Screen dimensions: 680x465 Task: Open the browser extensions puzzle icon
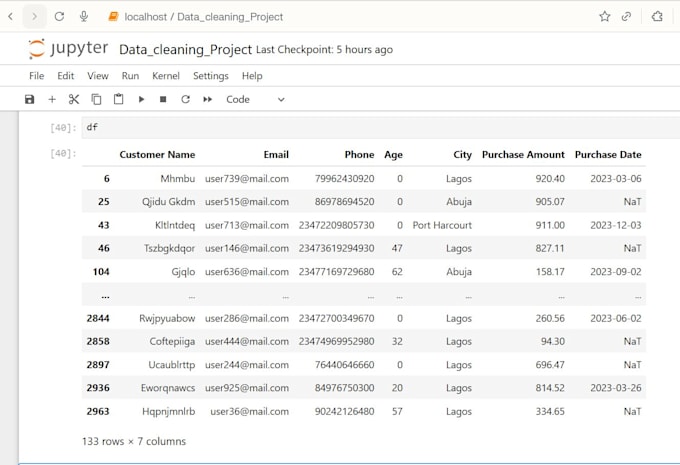click(x=657, y=16)
